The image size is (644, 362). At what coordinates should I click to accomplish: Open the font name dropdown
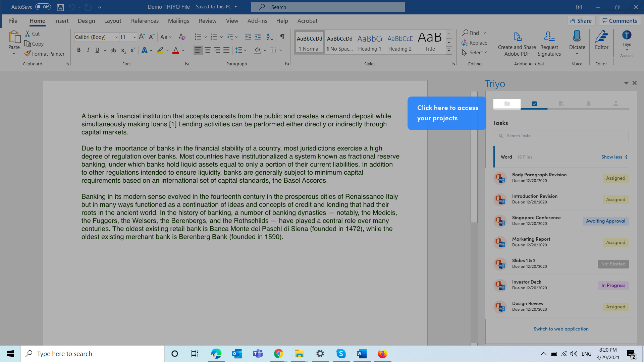pyautogui.click(x=116, y=37)
